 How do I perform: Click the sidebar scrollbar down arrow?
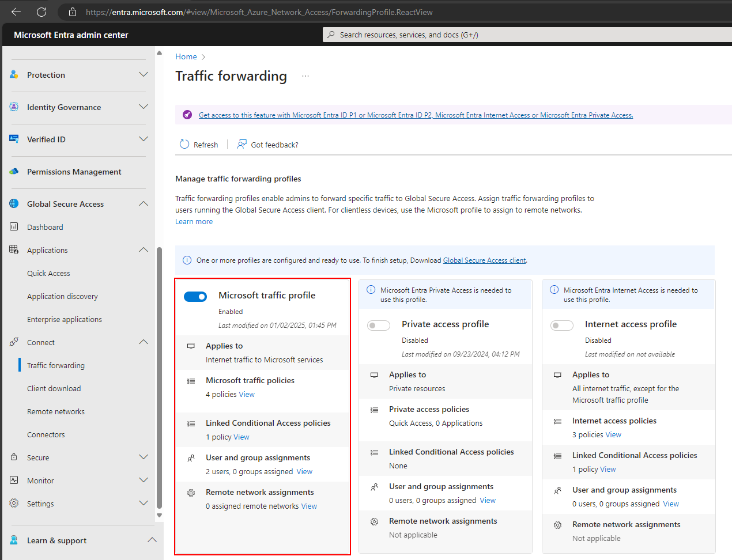[x=159, y=515]
